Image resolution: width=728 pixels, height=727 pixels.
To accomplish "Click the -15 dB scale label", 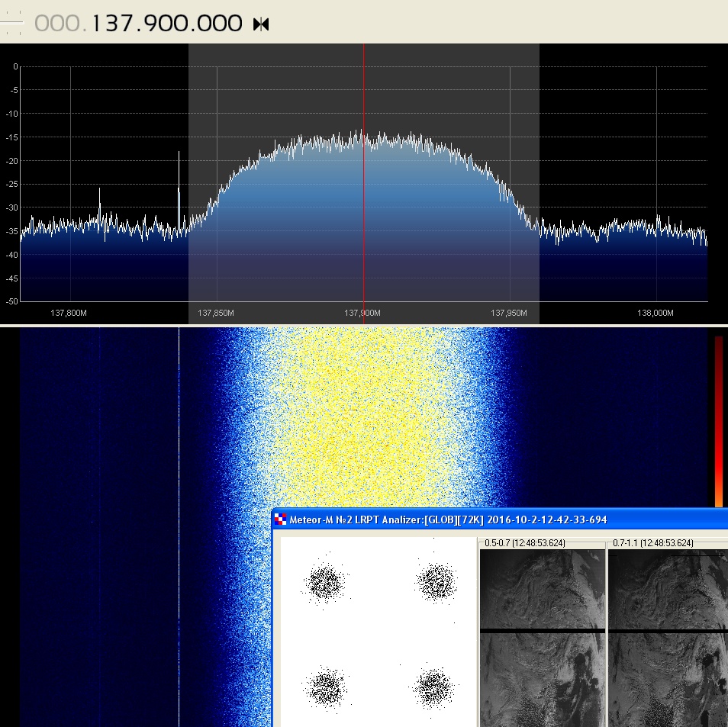I will (11, 137).
